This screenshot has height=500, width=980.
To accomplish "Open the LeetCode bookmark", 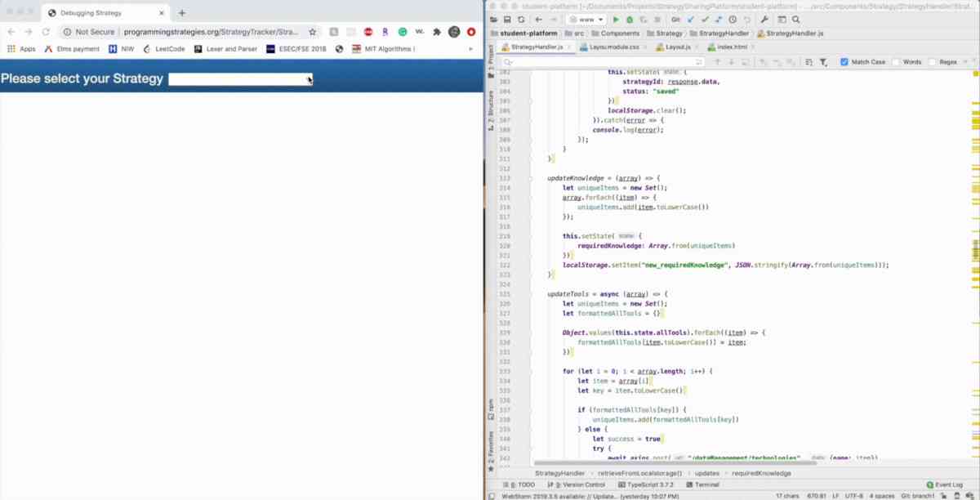I will click(x=163, y=49).
